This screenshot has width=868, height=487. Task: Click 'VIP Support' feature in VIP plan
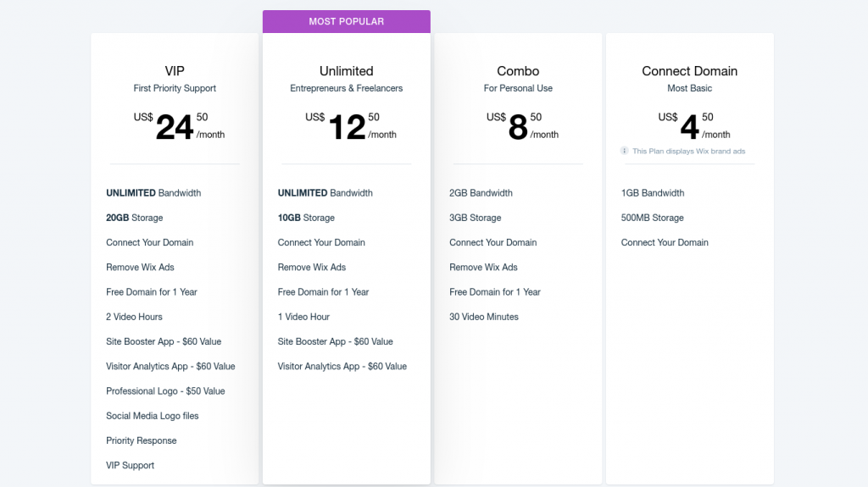130,466
